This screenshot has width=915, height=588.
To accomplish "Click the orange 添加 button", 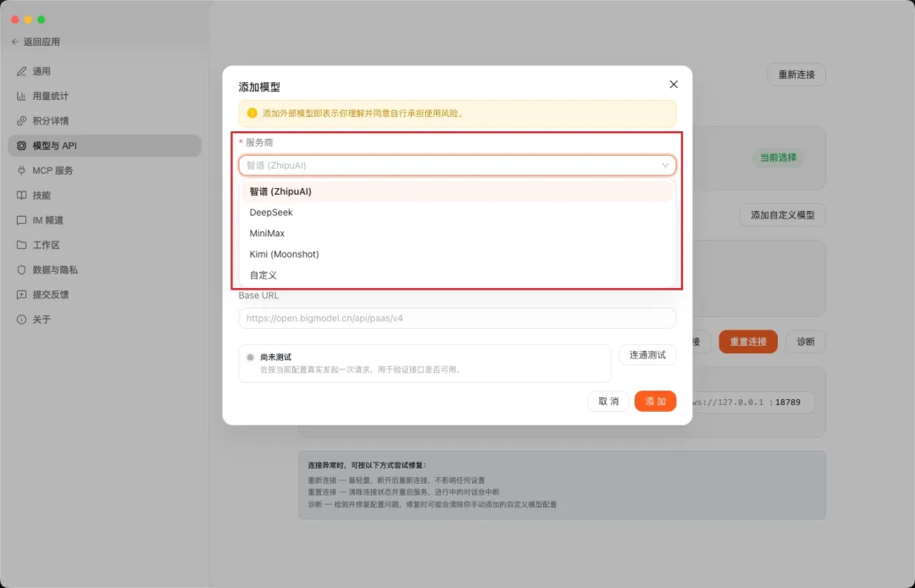I will tap(655, 402).
